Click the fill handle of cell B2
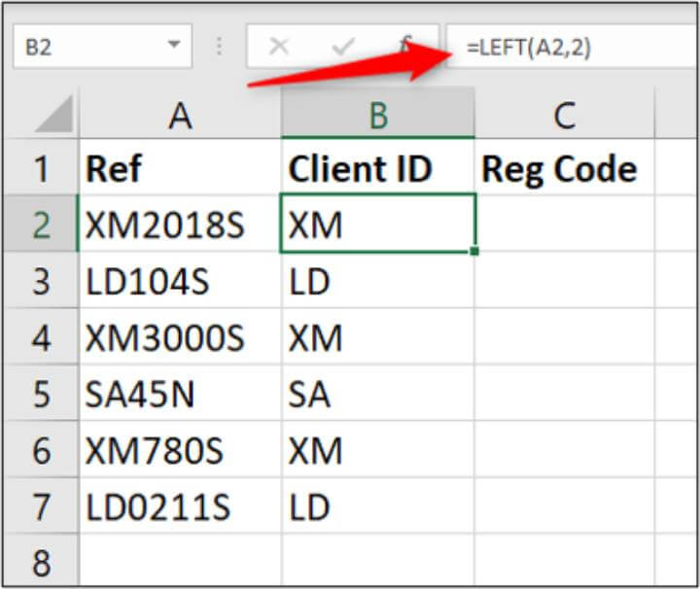This screenshot has height=589, width=700. pos(474,252)
